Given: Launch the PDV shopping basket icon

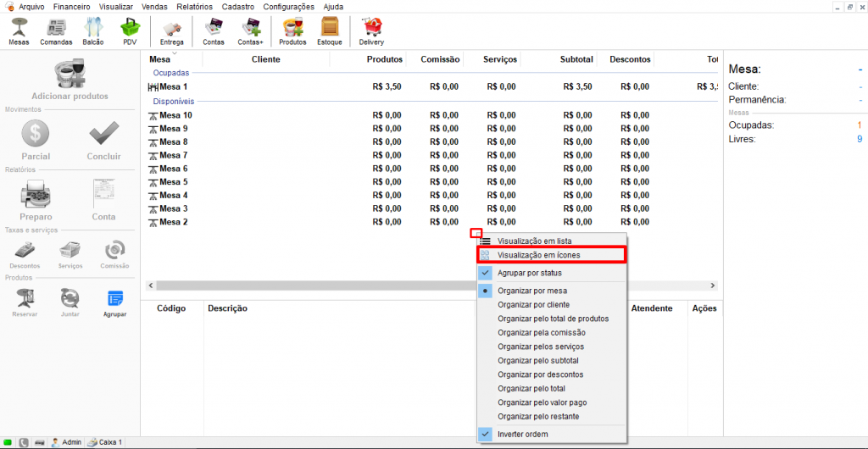Looking at the screenshot, I should (x=130, y=31).
